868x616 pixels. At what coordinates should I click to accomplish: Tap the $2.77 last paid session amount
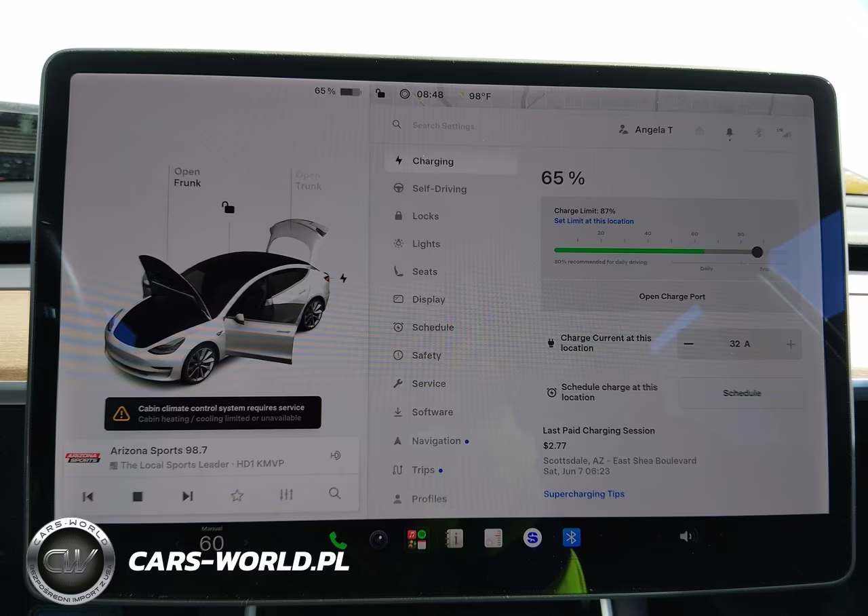tap(555, 446)
